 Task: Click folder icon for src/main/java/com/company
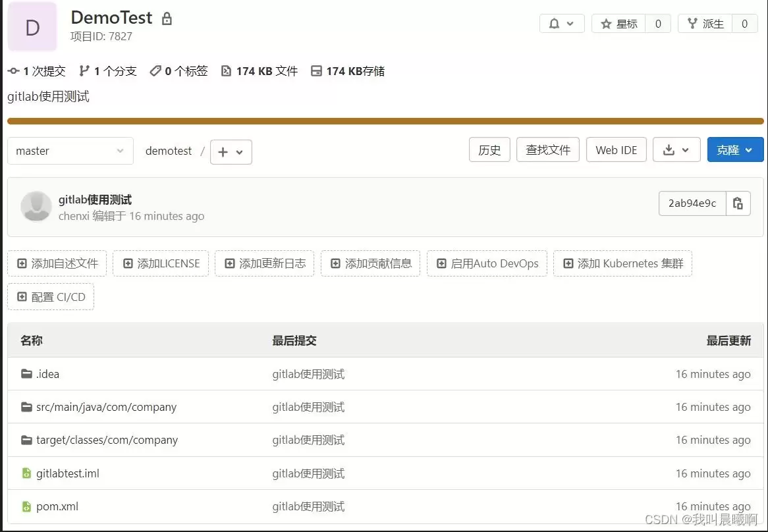pos(26,407)
